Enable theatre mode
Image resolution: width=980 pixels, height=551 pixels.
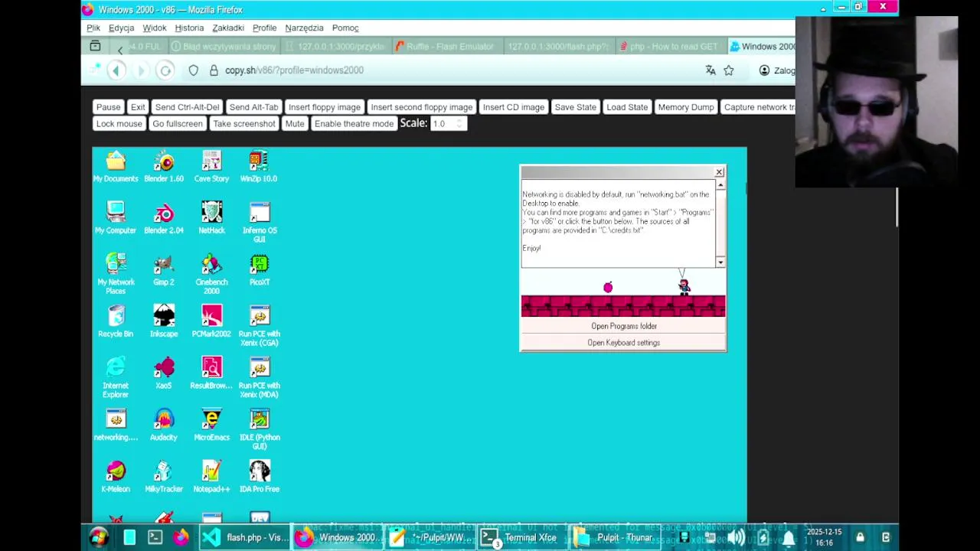pos(354,124)
